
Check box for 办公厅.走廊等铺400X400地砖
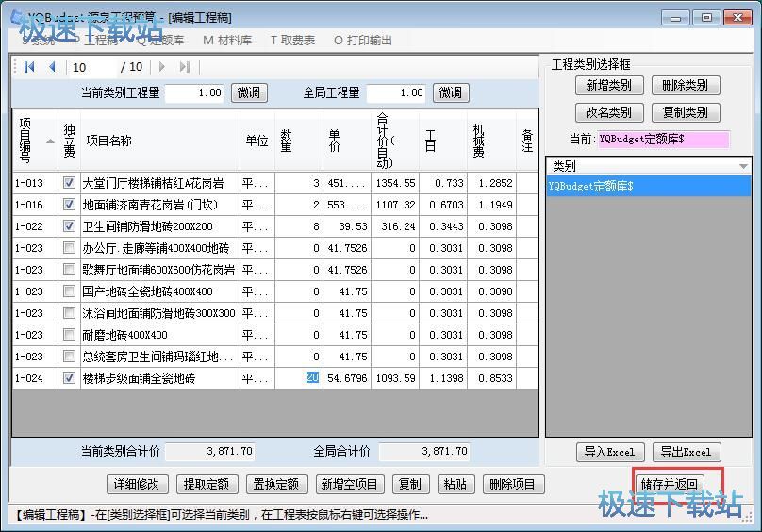[x=69, y=248]
